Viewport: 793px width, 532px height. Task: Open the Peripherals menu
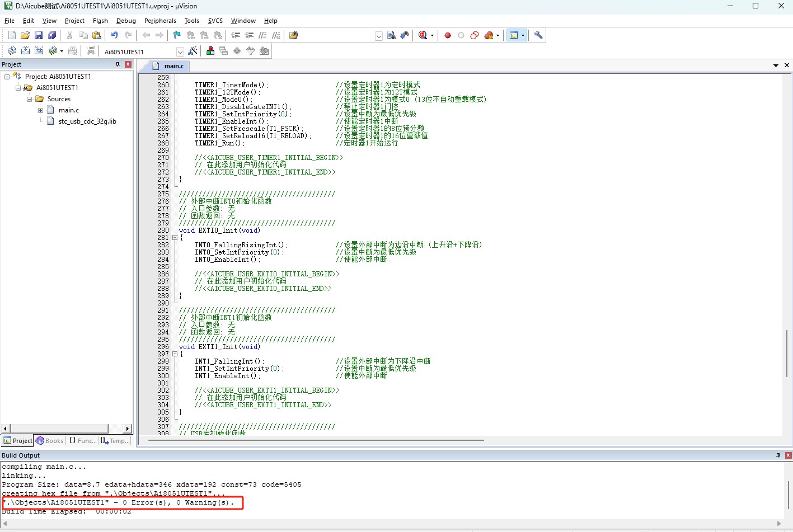(x=160, y=21)
